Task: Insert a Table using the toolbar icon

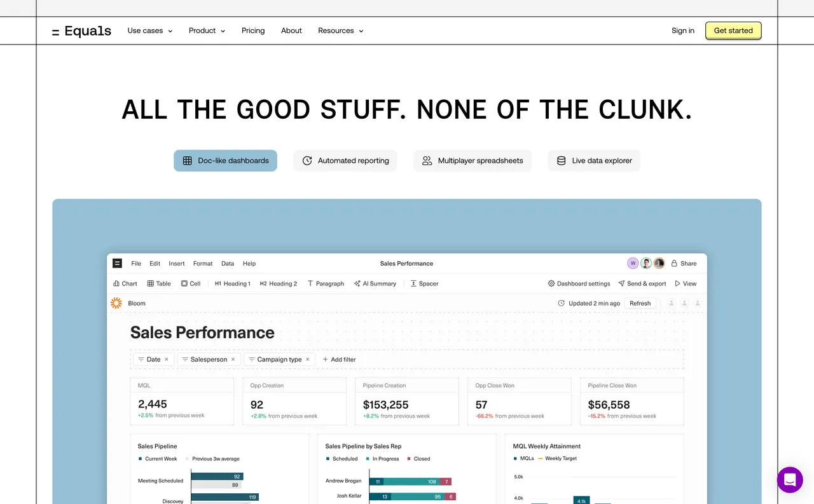Action: (158, 283)
